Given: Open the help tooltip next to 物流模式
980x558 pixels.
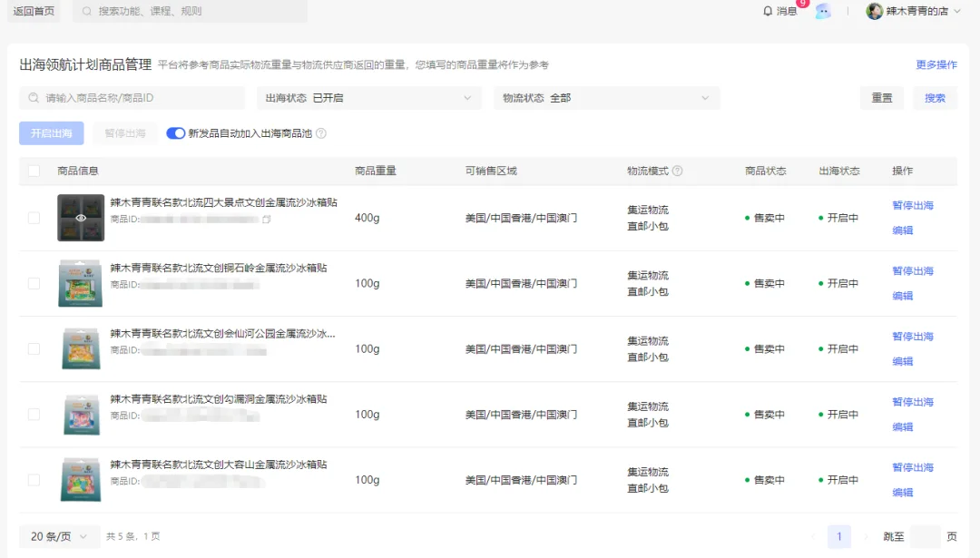Looking at the screenshot, I should click(677, 170).
